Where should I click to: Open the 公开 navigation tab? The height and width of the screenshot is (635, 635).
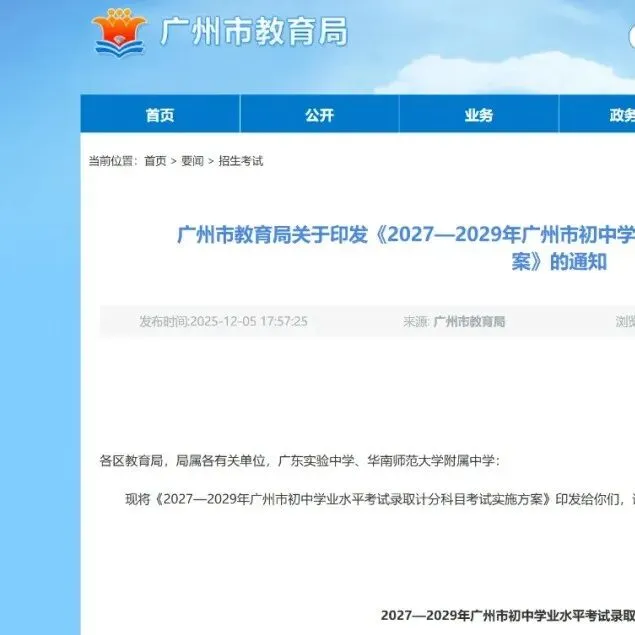[x=320, y=114]
